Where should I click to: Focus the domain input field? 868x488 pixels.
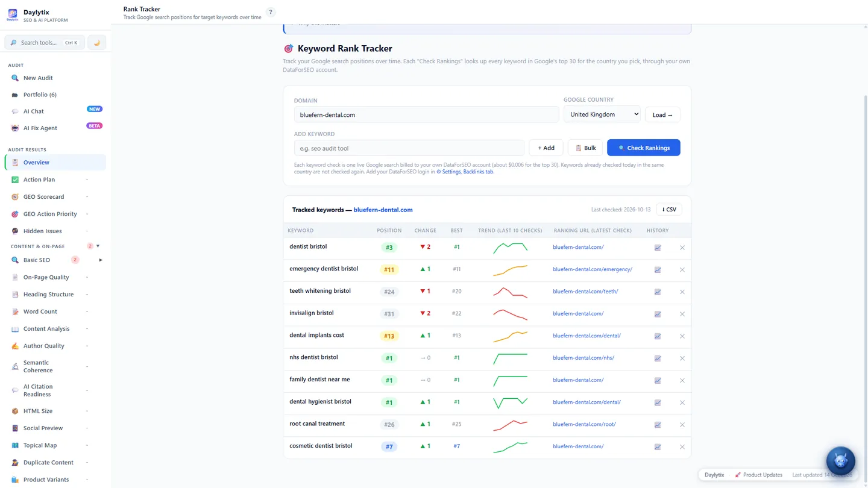coord(426,114)
